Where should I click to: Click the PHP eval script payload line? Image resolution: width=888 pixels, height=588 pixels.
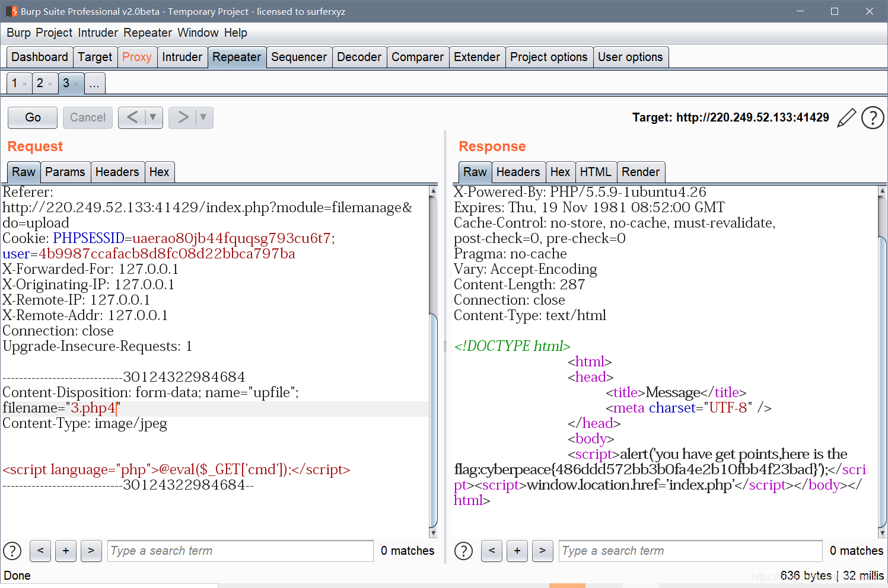[x=177, y=469]
